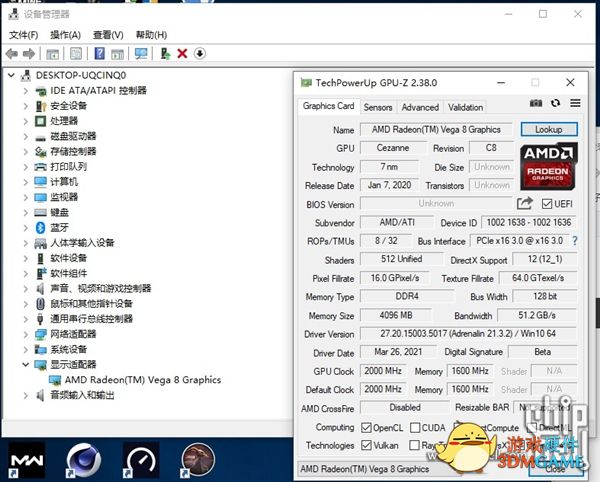The width and height of the screenshot is (600, 482).
Task: Open the 操作(A) menu
Action: point(65,35)
